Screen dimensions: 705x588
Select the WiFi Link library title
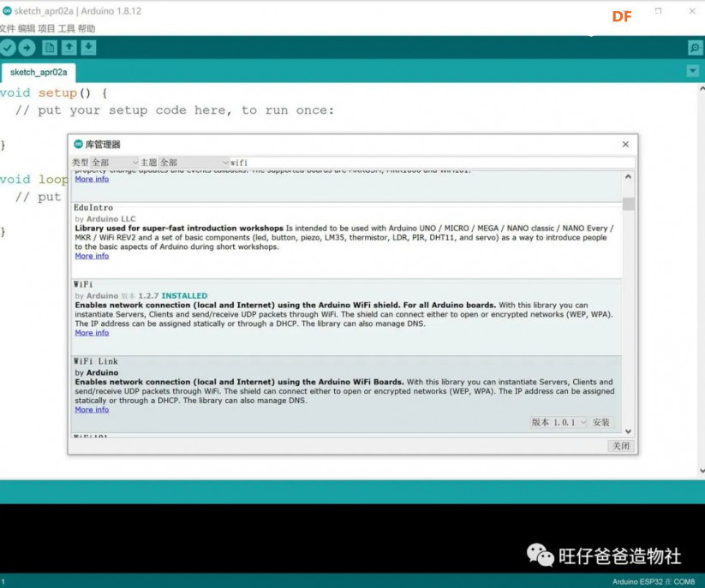point(96,361)
